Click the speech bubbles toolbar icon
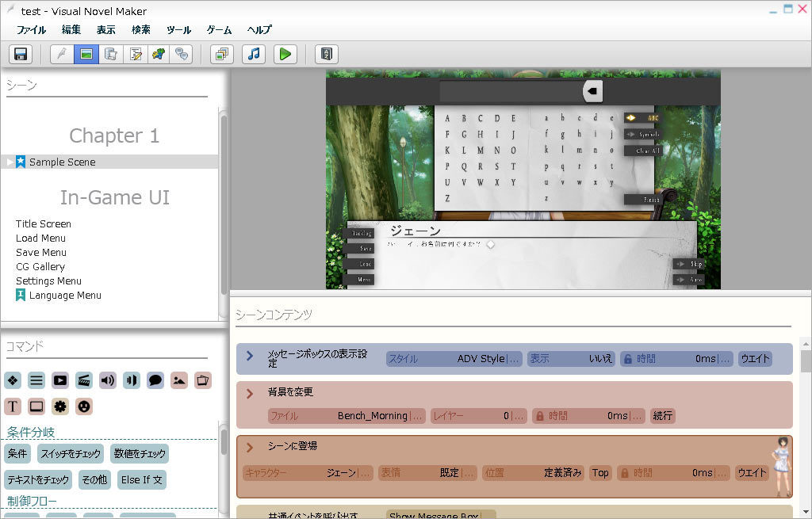 (x=182, y=54)
